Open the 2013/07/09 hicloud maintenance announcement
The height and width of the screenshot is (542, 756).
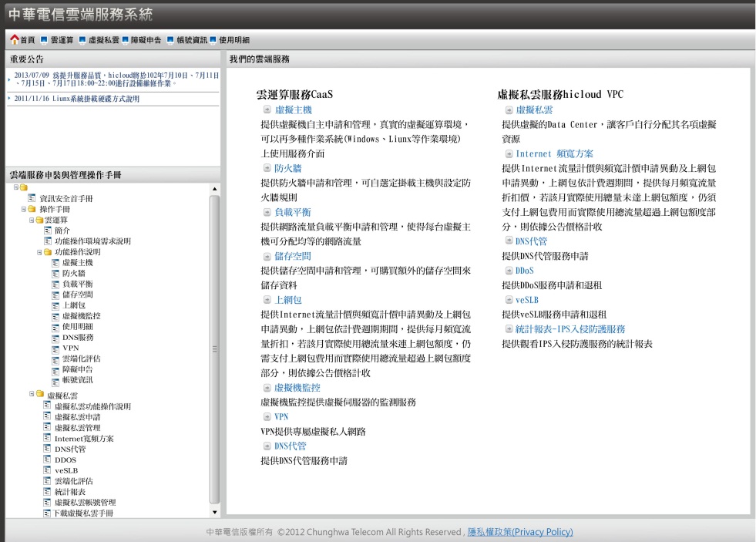tap(116, 79)
